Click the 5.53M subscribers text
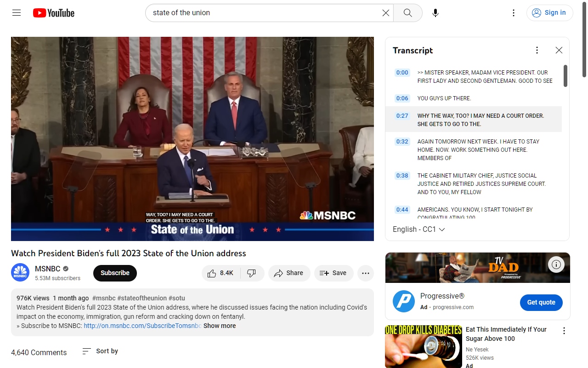This screenshot has width=588, height=368. click(57, 278)
